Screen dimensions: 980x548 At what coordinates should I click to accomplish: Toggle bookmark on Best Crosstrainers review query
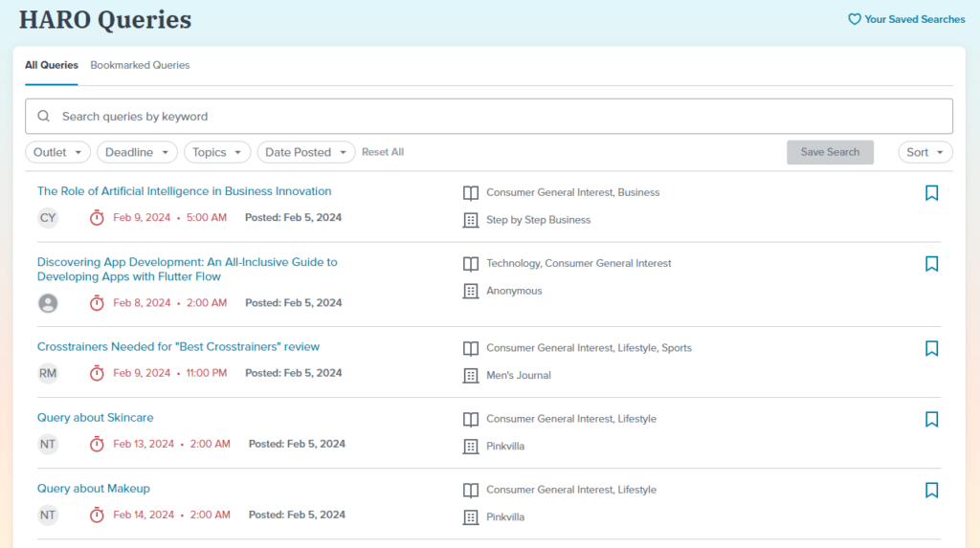931,349
